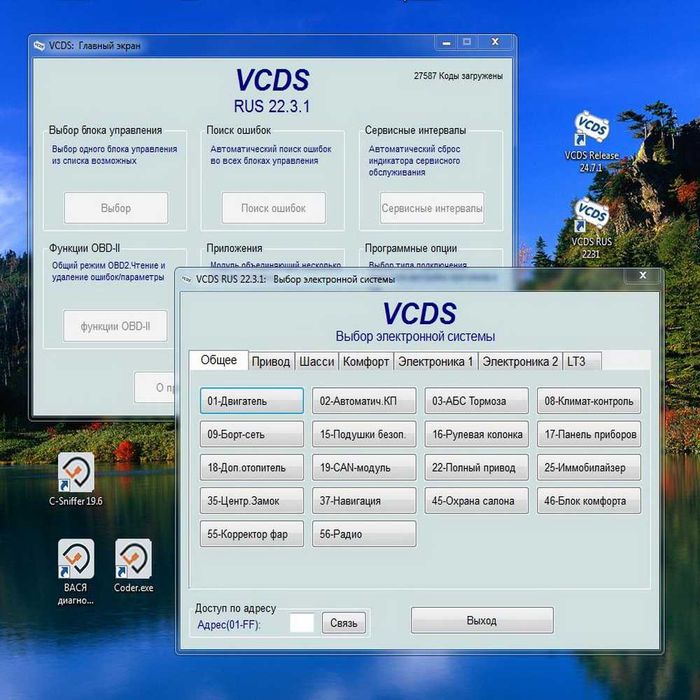The image size is (700, 700).
Task: Focus the Адрес(01-FF) input field
Action: point(302,623)
